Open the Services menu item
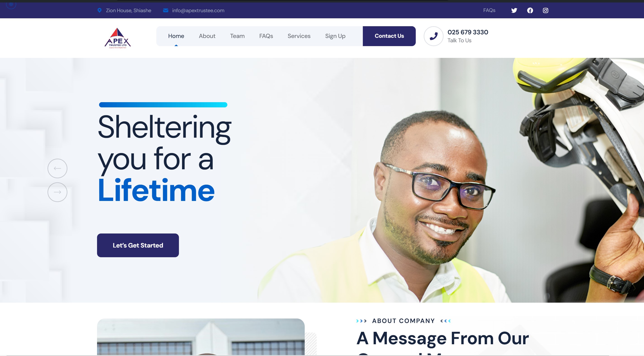This screenshot has width=644, height=356. coord(299,36)
